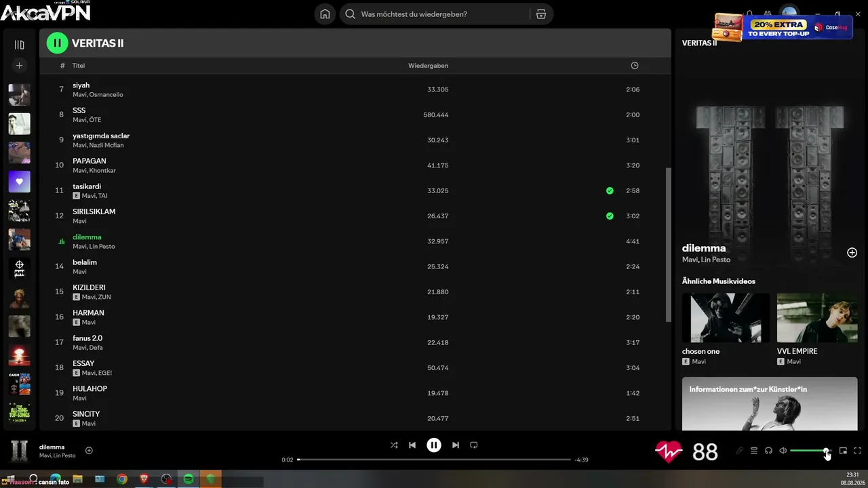Click the track list vertical scrollbar
Image resolution: width=868 pixels, height=488 pixels.
click(669, 244)
